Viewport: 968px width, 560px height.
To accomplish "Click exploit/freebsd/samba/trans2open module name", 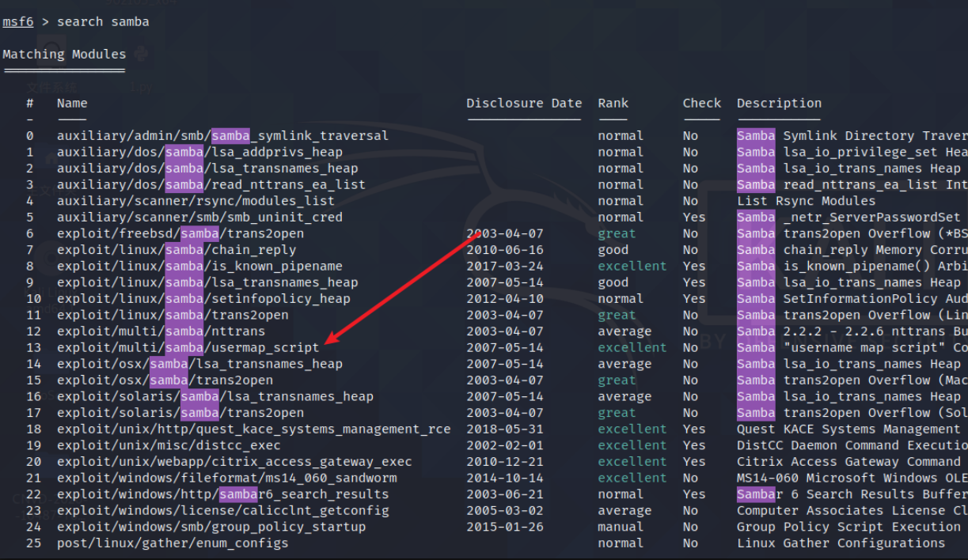I will point(180,233).
